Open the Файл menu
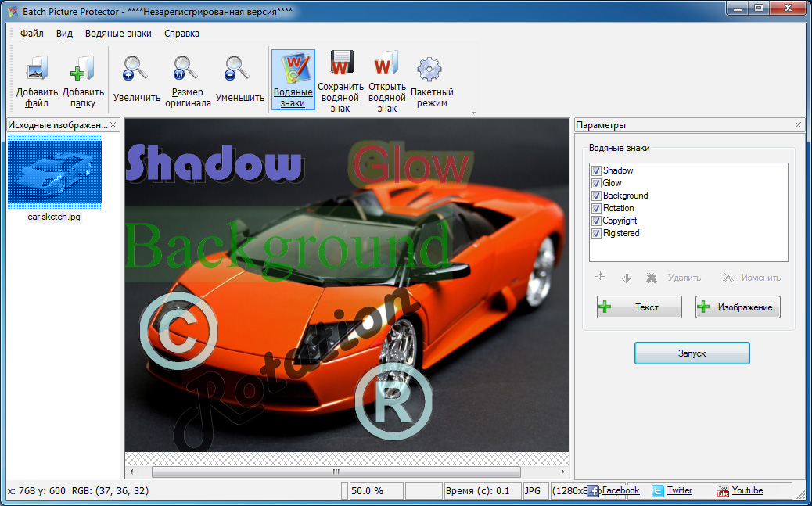The image size is (812, 506). (32, 34)
